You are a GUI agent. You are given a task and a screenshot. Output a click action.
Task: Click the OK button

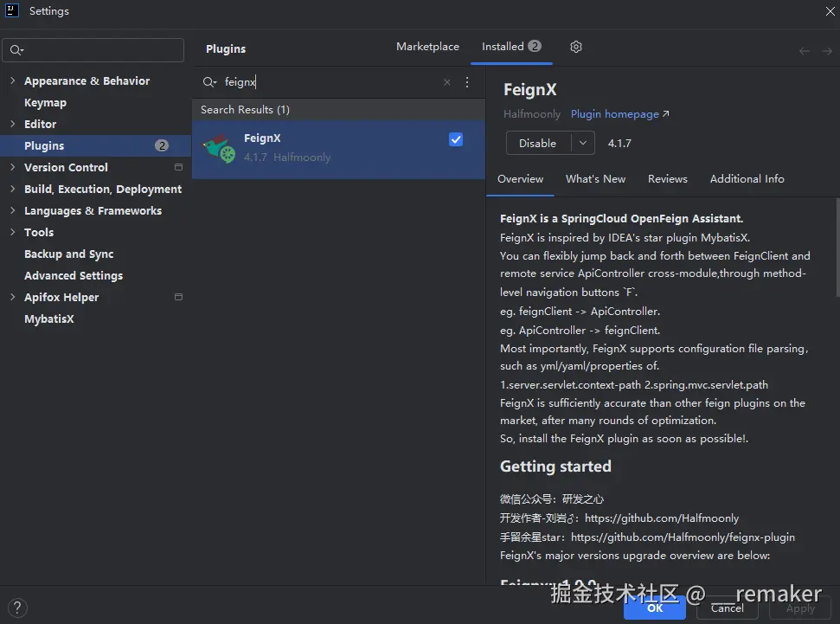pyautogui.click(x=655, y=608)
